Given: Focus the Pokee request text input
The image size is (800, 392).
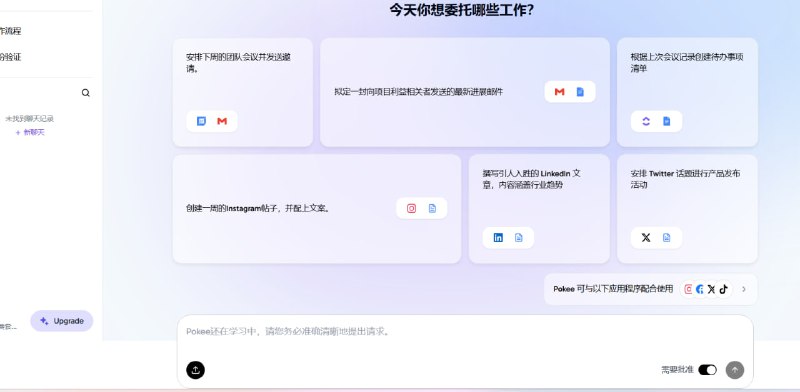Looking at the screenshot, I should click(x=465, y=332).
